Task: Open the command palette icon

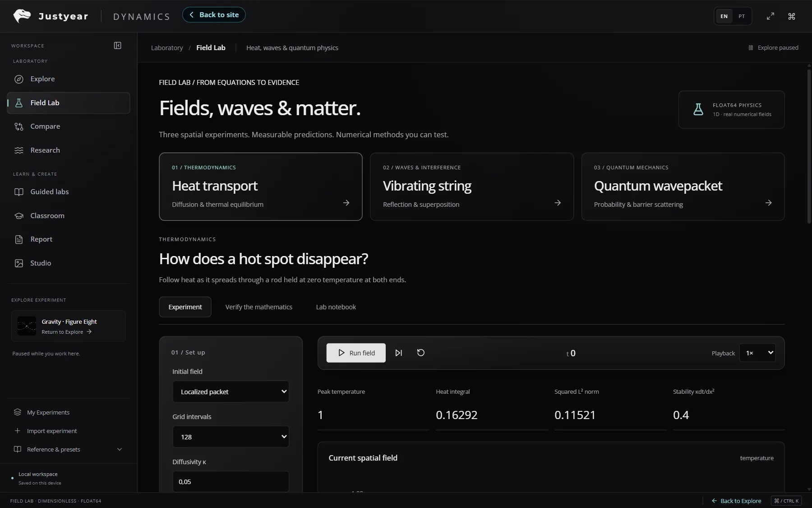Action: point(792,16)
